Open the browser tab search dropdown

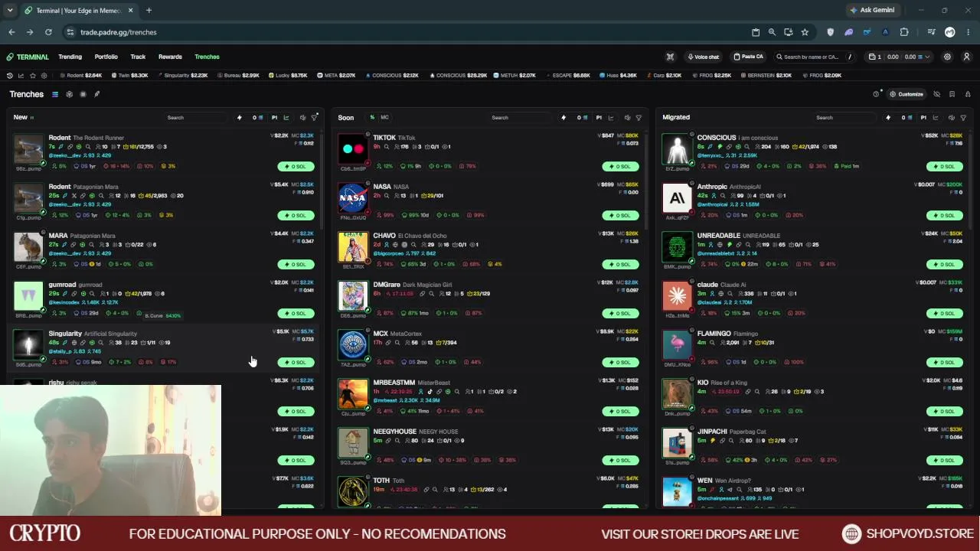click(x=9, y=10)
